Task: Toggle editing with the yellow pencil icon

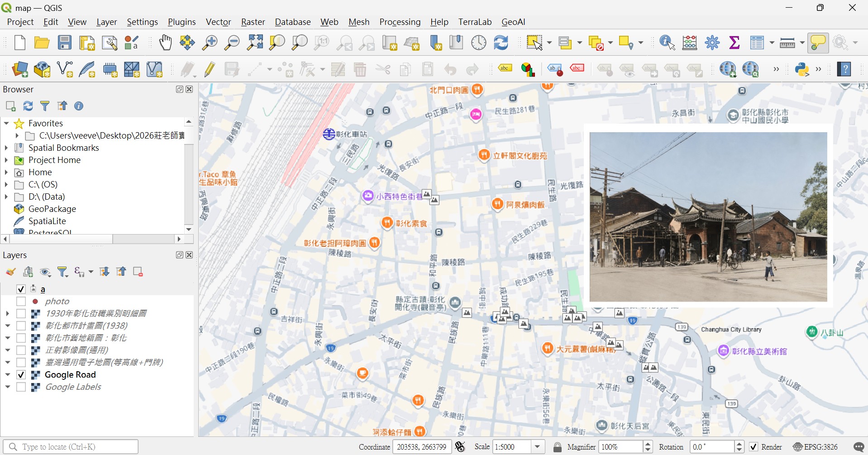Action: click(x=210, y=69)
